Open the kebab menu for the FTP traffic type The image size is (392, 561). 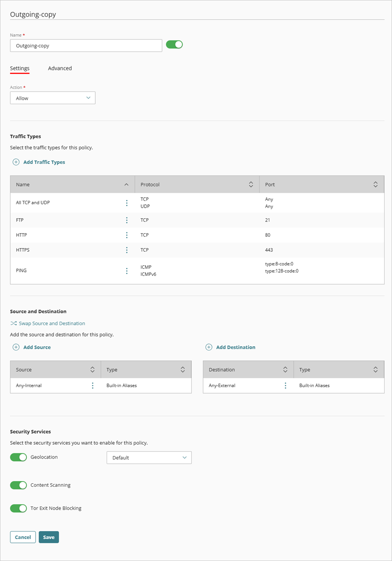[x=126, y=220]
